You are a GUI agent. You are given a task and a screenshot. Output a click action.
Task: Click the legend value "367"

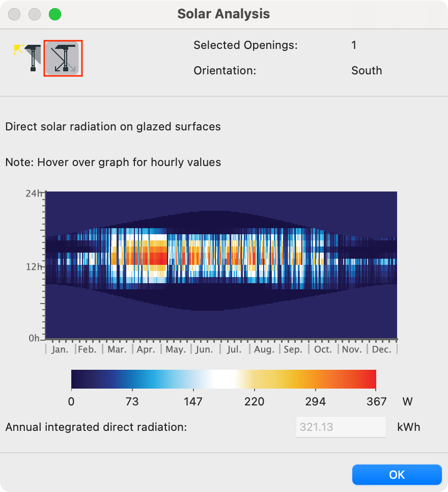click(x=376, y=401)
